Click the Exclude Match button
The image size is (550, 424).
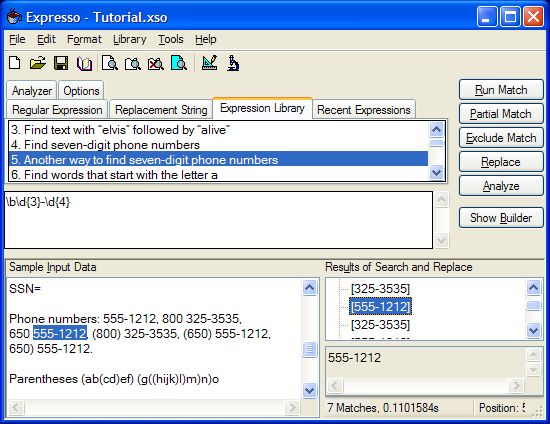[501, 137]
